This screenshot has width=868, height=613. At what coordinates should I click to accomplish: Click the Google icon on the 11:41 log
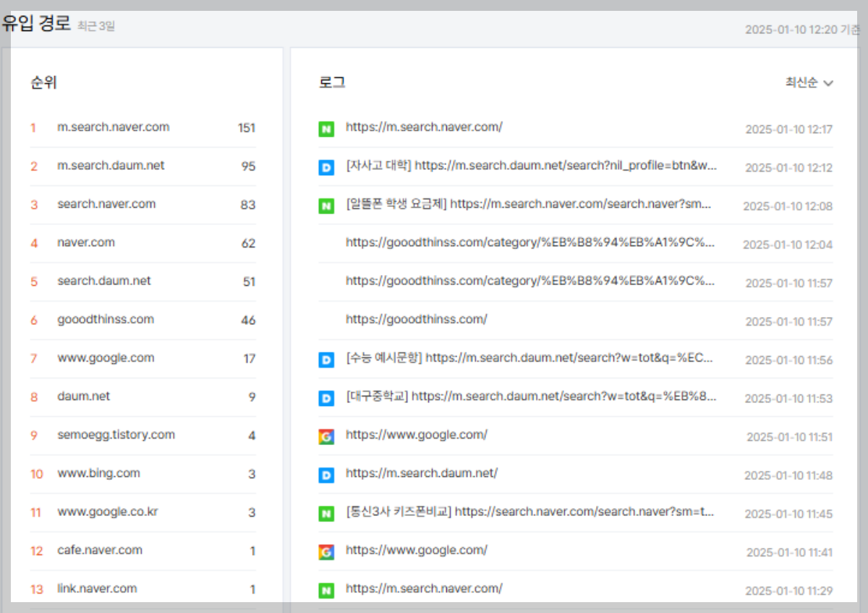tap(326, 552)
